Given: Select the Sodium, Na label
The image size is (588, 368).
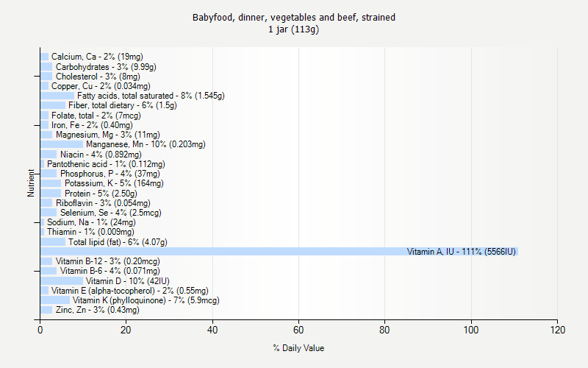Looking at the screenshot, I should tap(91, 222).
